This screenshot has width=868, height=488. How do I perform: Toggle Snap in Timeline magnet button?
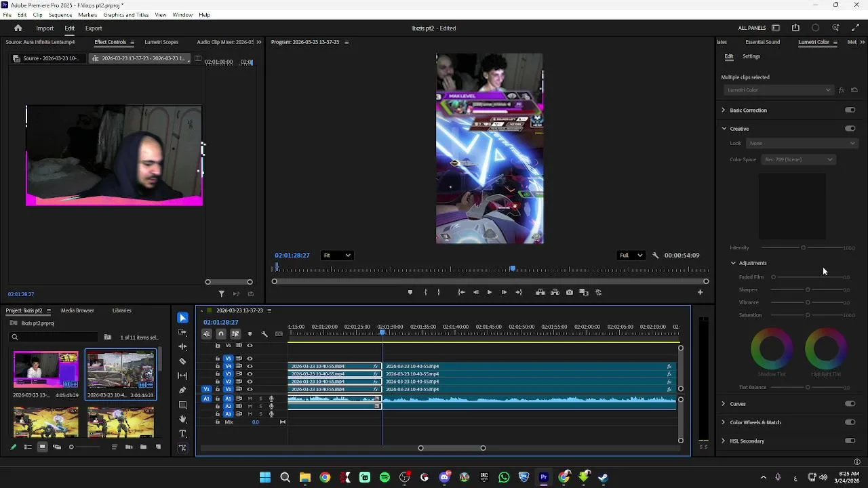[x=221, y=333]
